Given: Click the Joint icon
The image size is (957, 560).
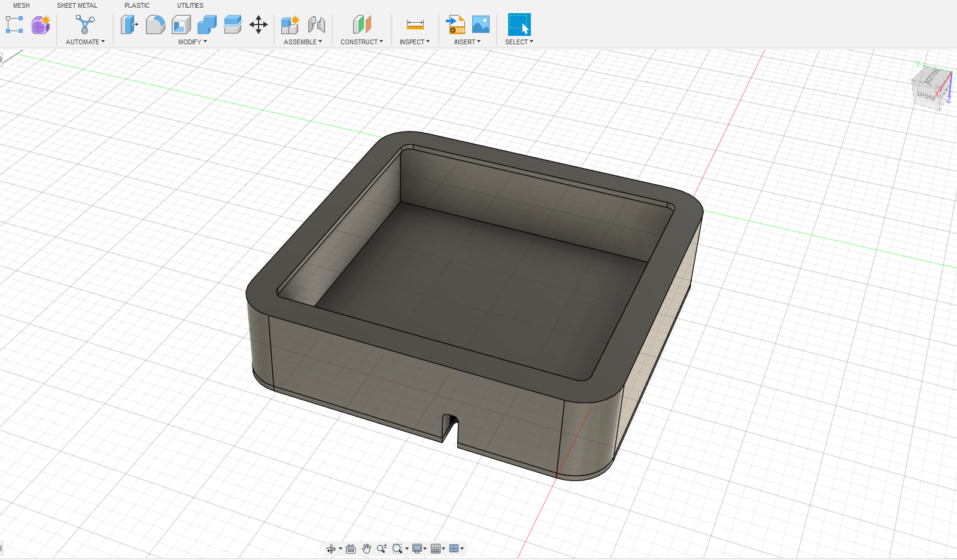Looking at the screenshot, I should click(316, 25).
